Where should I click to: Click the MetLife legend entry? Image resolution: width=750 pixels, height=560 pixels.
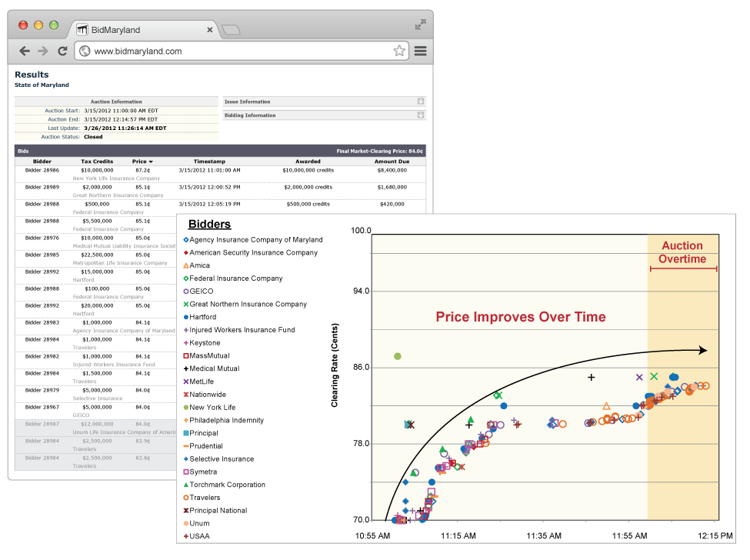(x=198, y=382)
